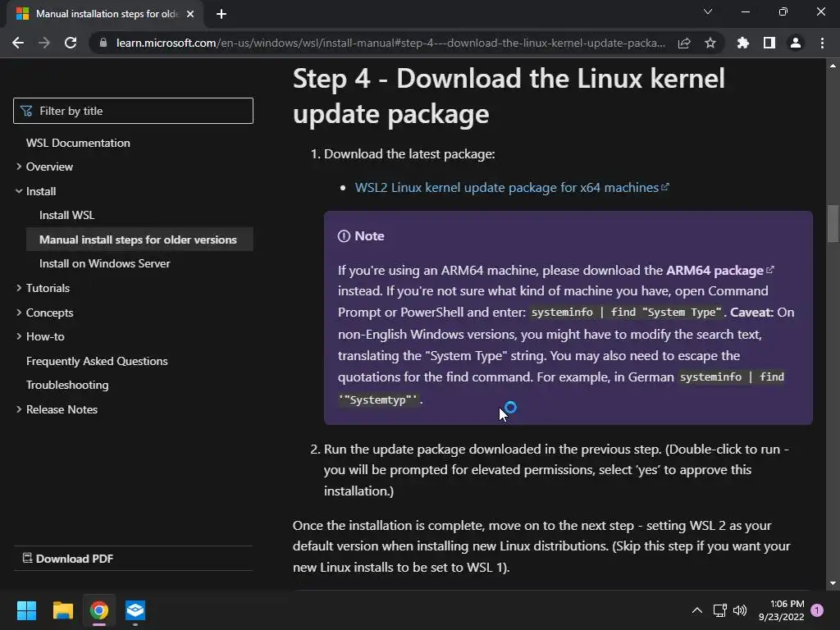Click the scrollbar up arrow
The height and width of the screenshot is (630, 840).
coord(833,66)
